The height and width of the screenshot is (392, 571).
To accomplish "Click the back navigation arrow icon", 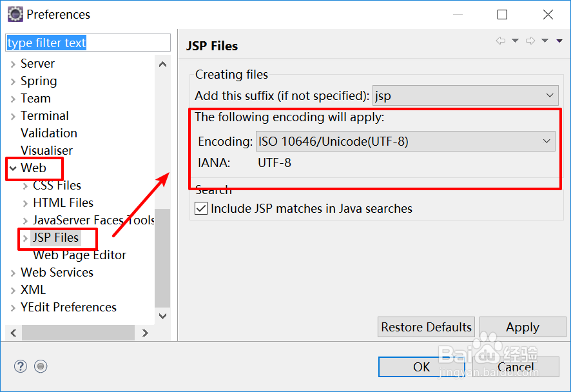I will (x=501, y=41).
